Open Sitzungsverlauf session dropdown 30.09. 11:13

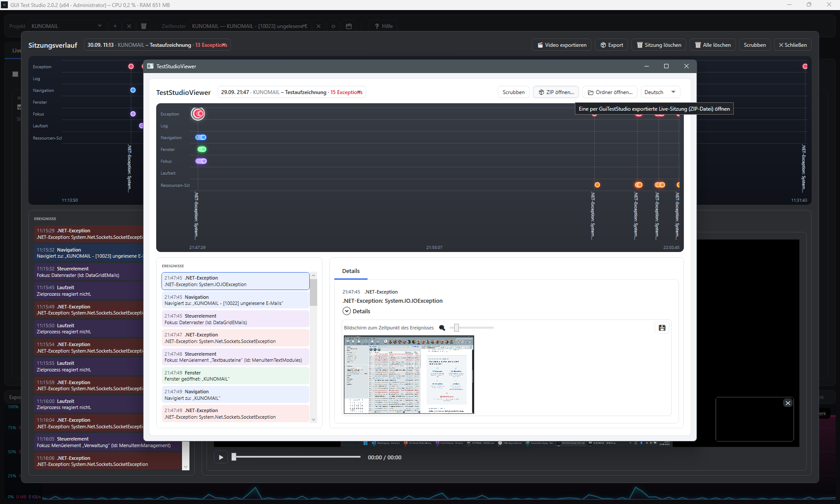coord(157,45)
